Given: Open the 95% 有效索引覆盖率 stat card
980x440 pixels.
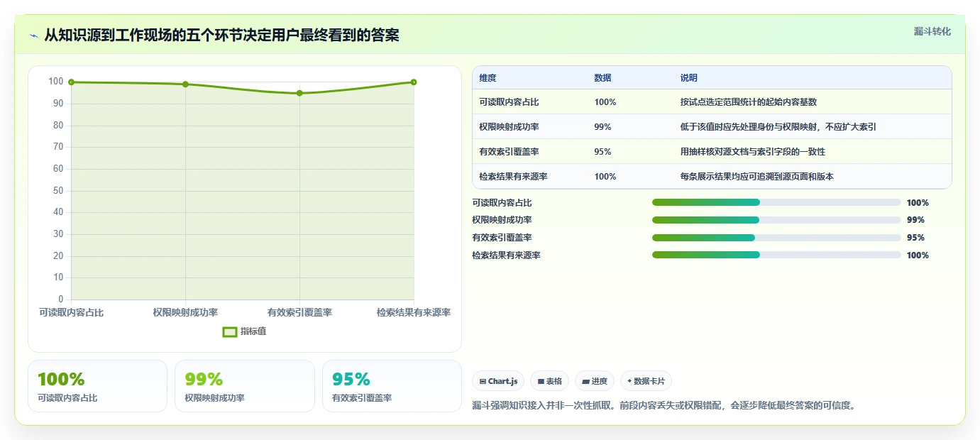Looking at the screenshot, I should [392, 386].
